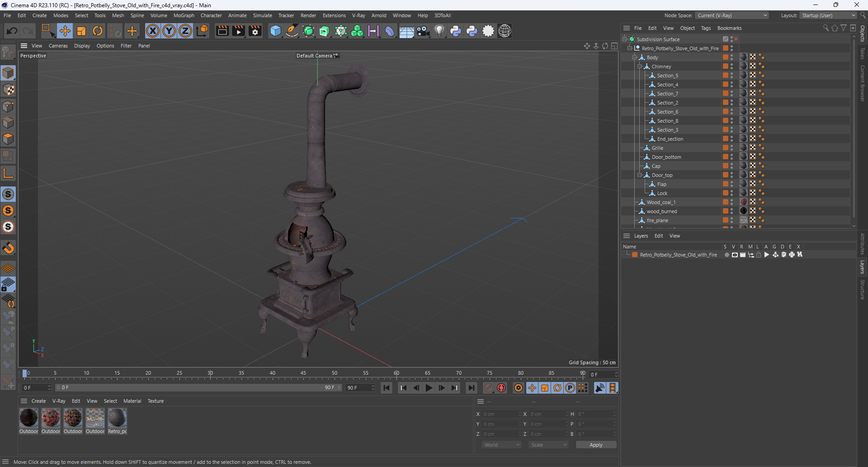Image resolution: width=868 pixels, height=467 pixels.
Task: Toggle solo dot for Retro_Potbelly_Stove layer
Action: (x=726, y=255)
